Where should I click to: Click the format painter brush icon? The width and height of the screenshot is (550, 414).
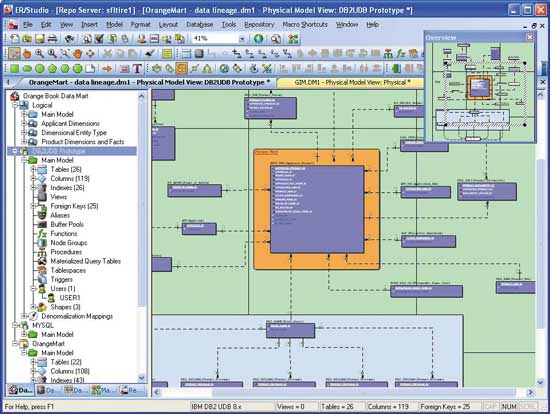coord(150,54)
